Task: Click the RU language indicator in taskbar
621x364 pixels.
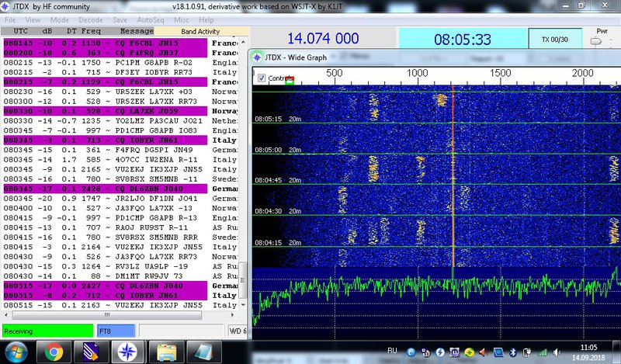Action: point(392,351)
